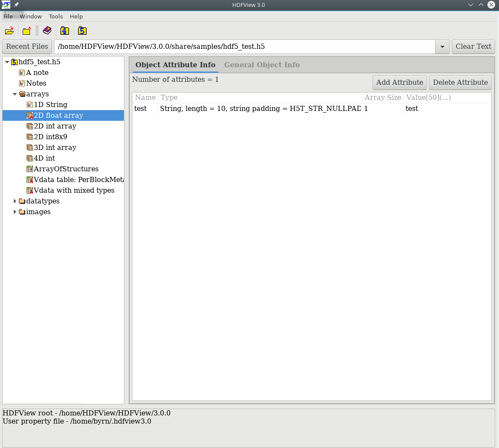The image size is (499, 448).
Task: Click the ArrayOfStructures table icon
Action: (30, 169)
